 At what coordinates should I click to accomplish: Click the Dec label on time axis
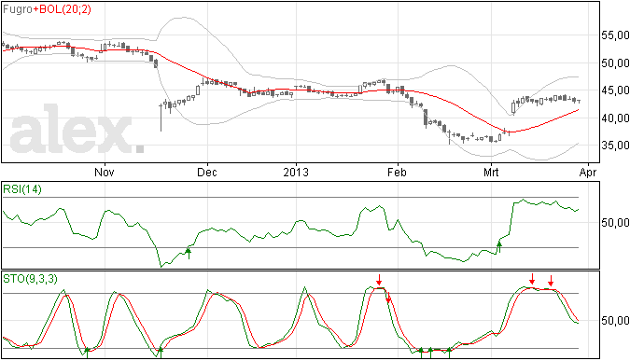click(207, 172)
